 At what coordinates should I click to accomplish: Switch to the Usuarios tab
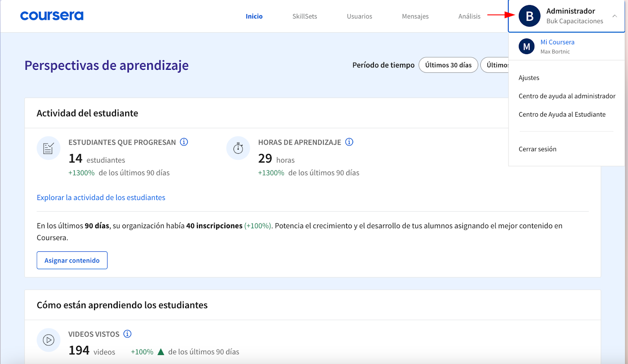tap(359, 16)
